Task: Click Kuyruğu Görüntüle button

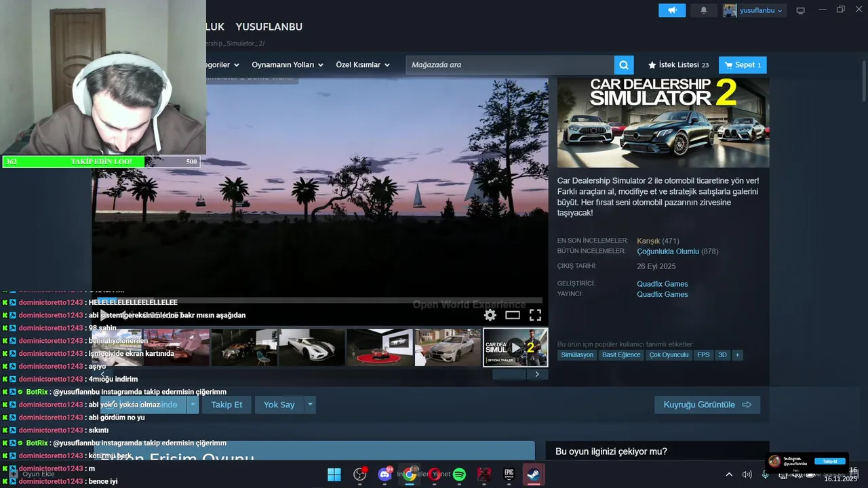Action: (707, 405)
